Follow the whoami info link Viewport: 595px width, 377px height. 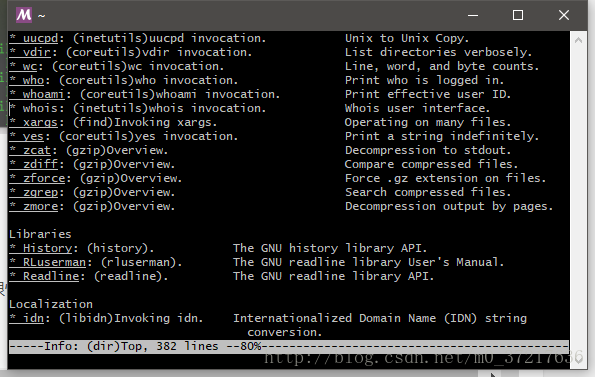tap(37, 94)
